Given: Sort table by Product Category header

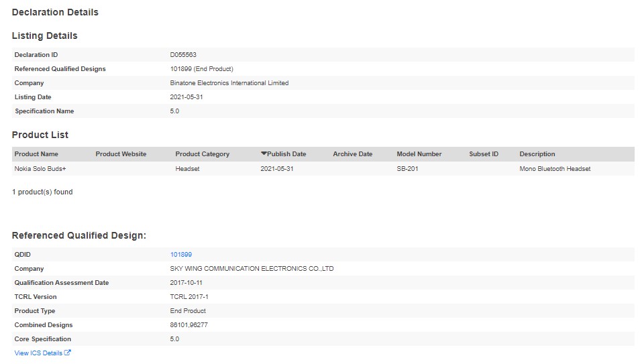Looking at the screenshot, I should click(x=203, y=154).
